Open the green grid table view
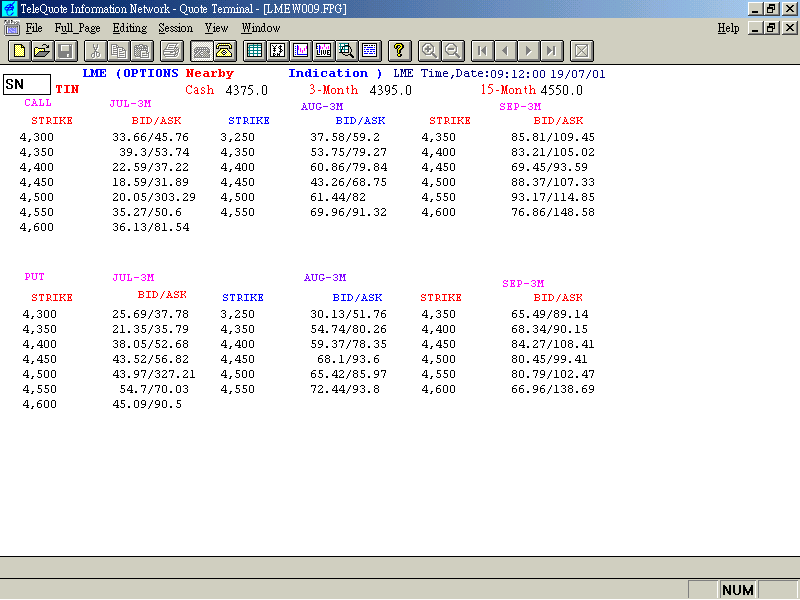Image resolution: width=800 pixels, height=600 pixels. (x=254, y=51)
